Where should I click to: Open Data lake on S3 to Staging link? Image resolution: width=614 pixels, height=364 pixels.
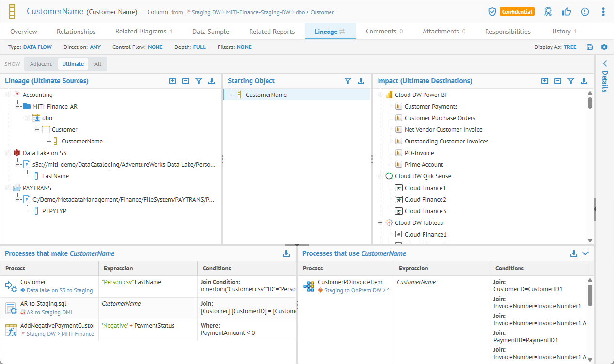pos(60,290)
